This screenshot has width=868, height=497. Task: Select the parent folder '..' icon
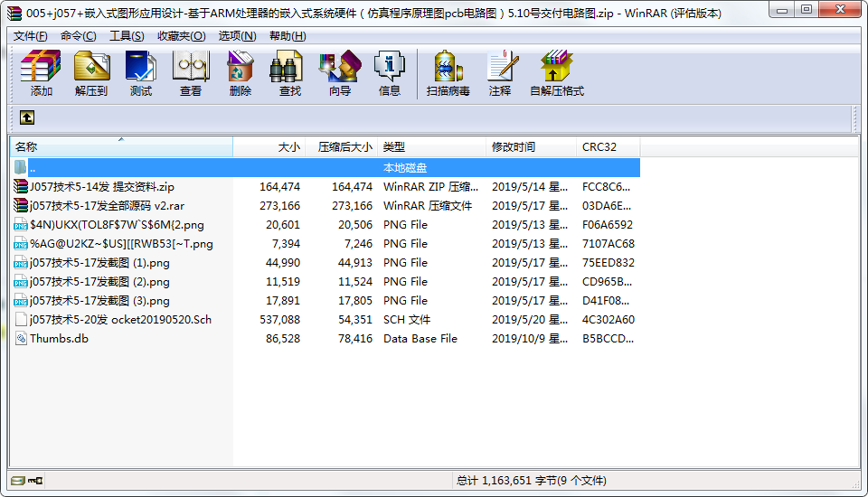click(21, 167)
